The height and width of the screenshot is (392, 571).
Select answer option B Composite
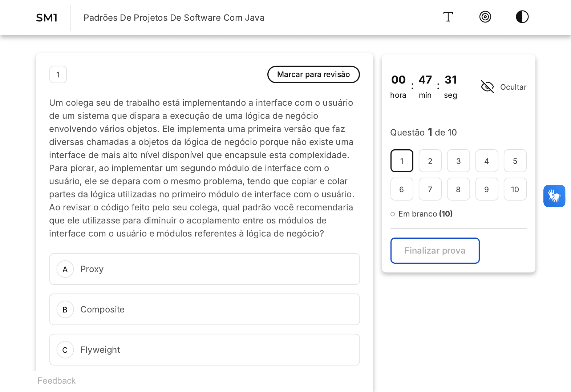[x=204, y=310]
